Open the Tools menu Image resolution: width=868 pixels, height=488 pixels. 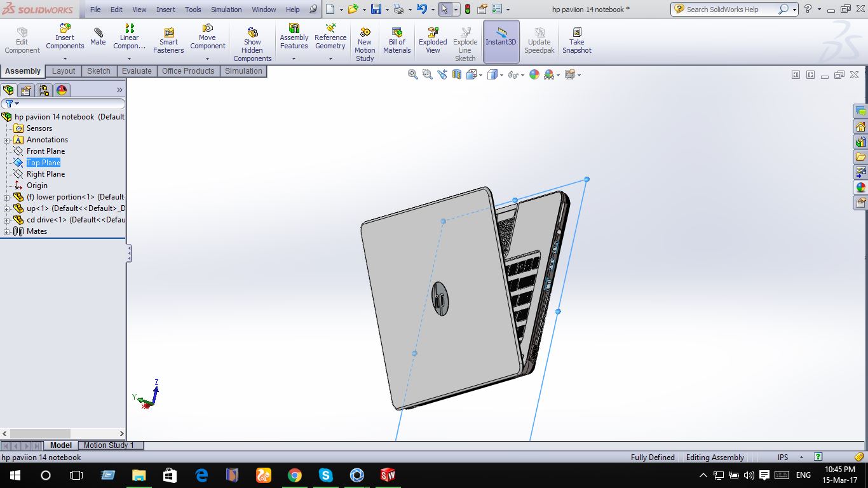click(x=193, y=10)
